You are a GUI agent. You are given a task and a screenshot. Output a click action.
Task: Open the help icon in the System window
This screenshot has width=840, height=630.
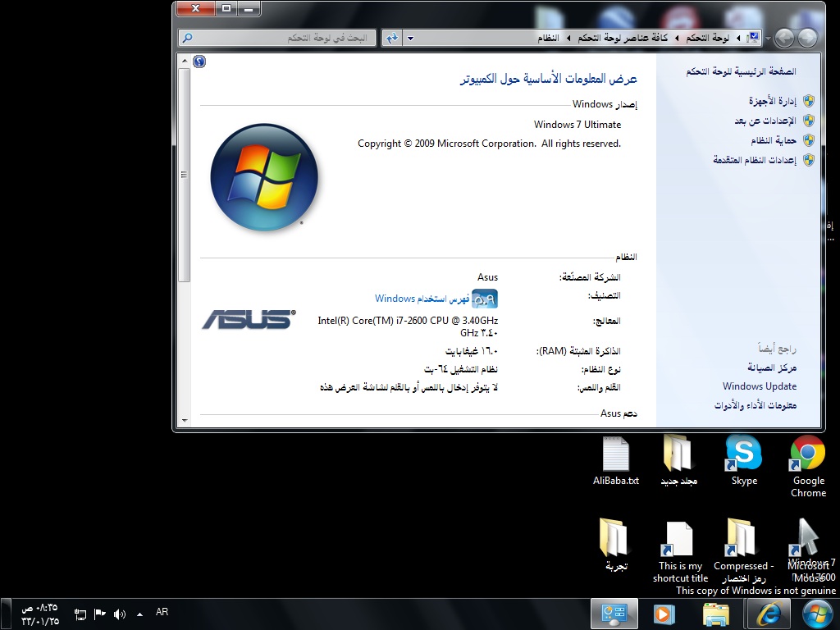click(199, 62)
